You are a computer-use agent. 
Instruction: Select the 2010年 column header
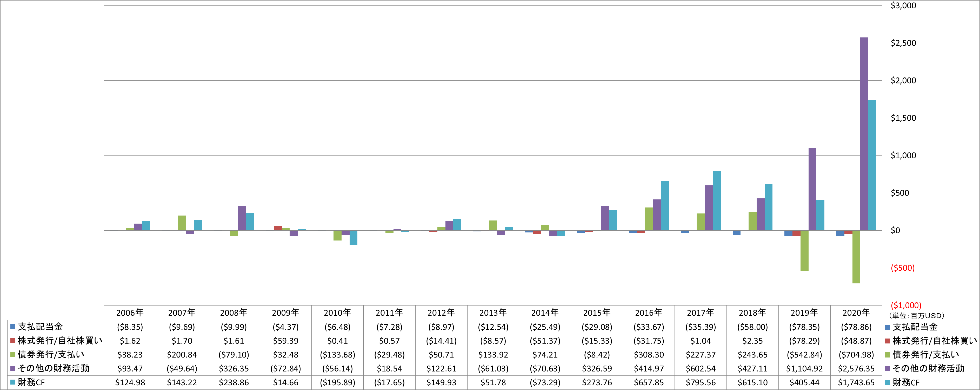point(337,313)
